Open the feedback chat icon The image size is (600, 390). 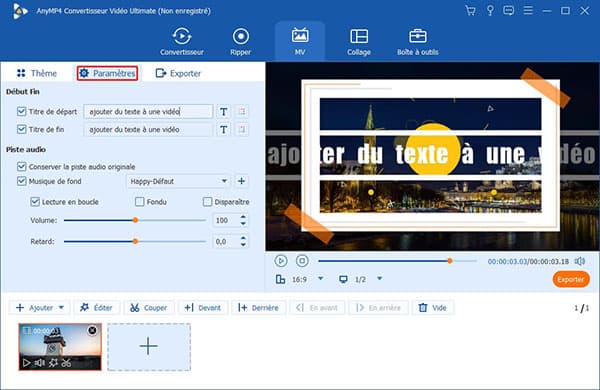click(509, 11)
